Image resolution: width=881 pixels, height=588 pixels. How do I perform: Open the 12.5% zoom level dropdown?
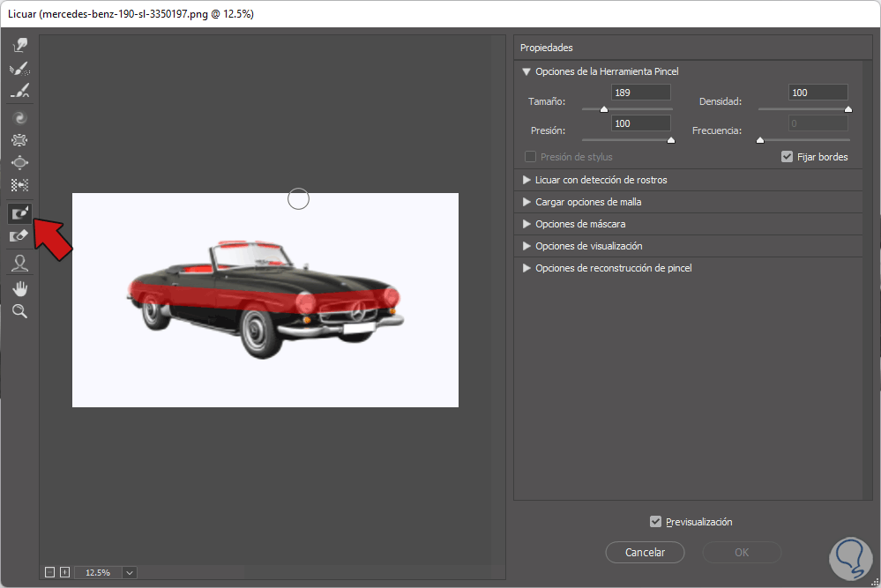pos(130,573)
